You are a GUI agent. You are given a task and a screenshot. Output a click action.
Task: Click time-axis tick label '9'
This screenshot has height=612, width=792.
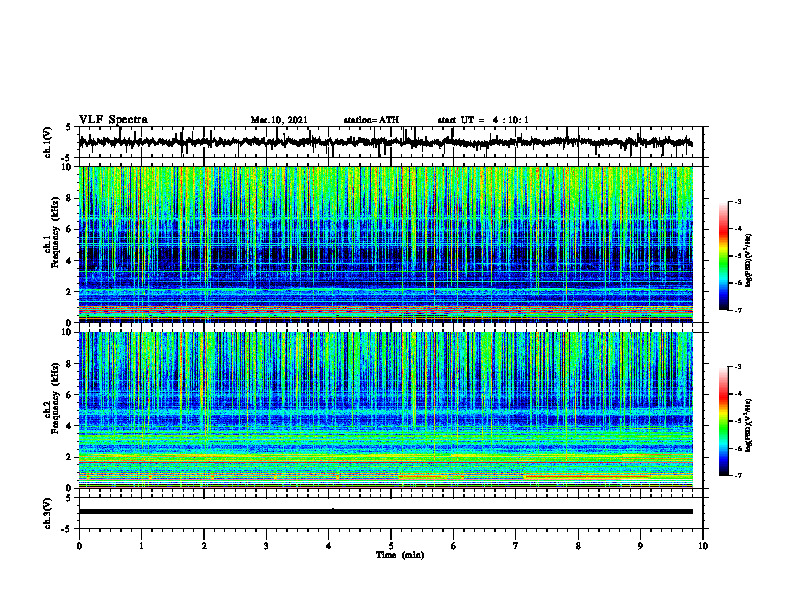(x=640, y=546)
